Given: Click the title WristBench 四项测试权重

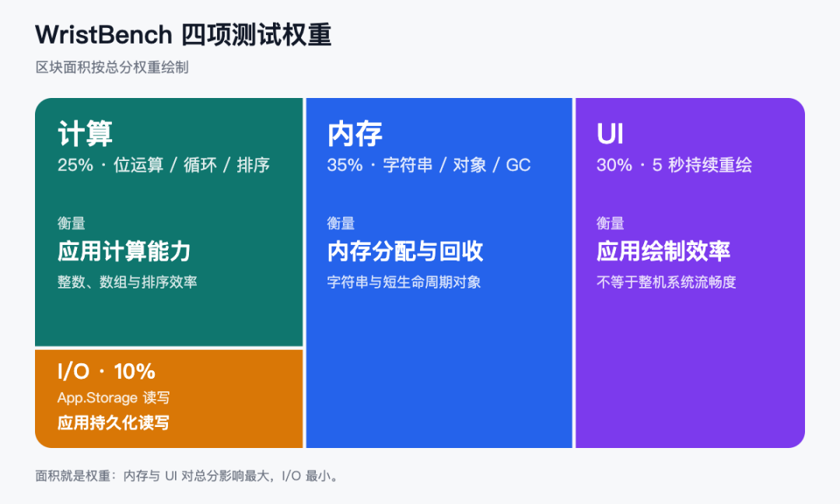Looking at the screenshot, I should coord(184,35).
